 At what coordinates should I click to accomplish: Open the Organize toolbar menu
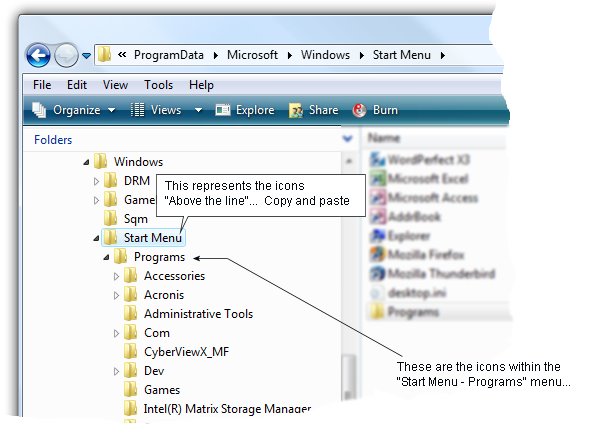point(73,110)
